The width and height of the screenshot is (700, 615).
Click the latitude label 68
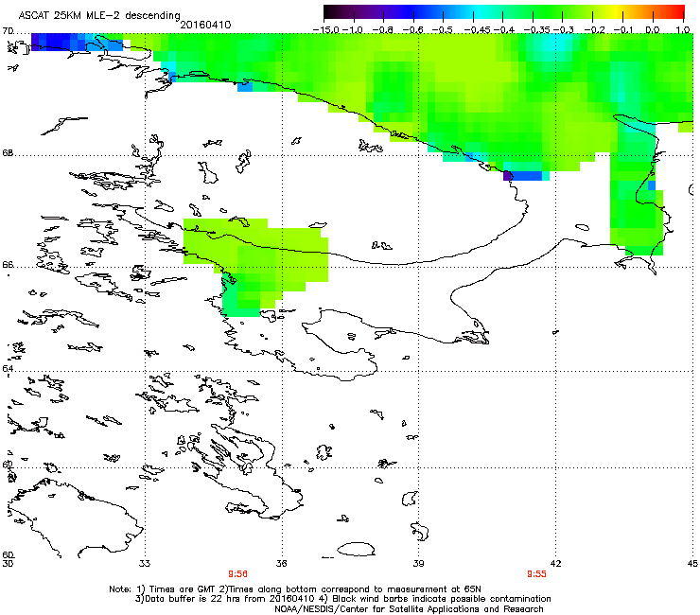tap(8, 153)
